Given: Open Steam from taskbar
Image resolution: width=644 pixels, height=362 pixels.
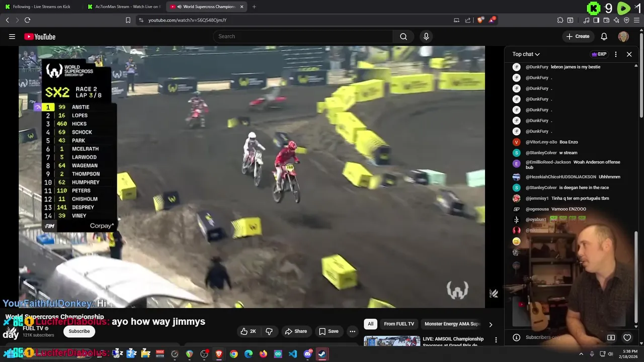Looking at the screenshot, I should click(322, 354).
